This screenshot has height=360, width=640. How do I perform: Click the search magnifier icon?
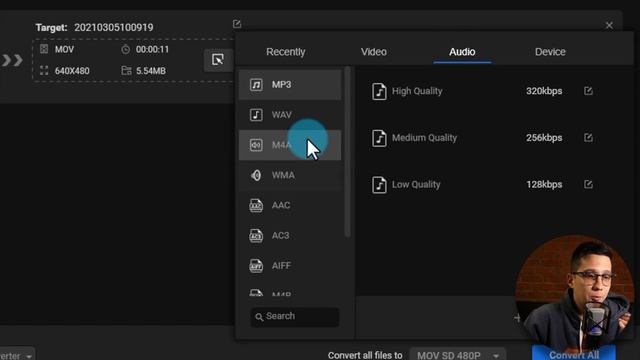click(x=259, y=317)
